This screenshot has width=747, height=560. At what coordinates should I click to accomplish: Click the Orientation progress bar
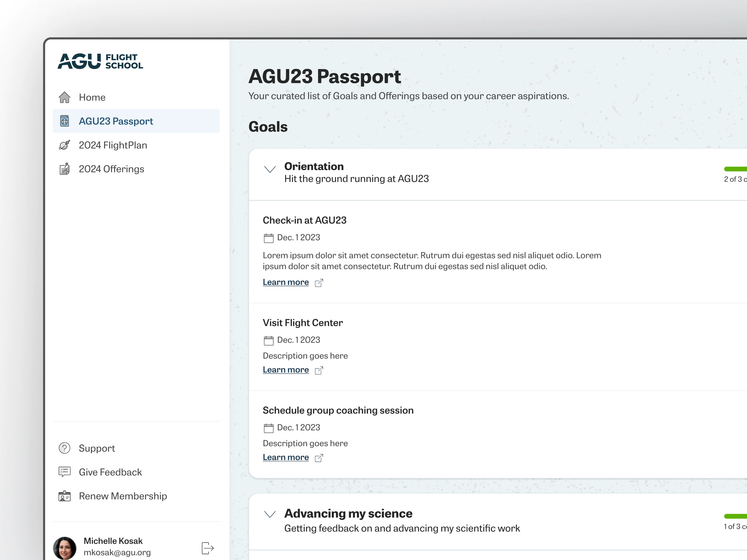point(736,169)
